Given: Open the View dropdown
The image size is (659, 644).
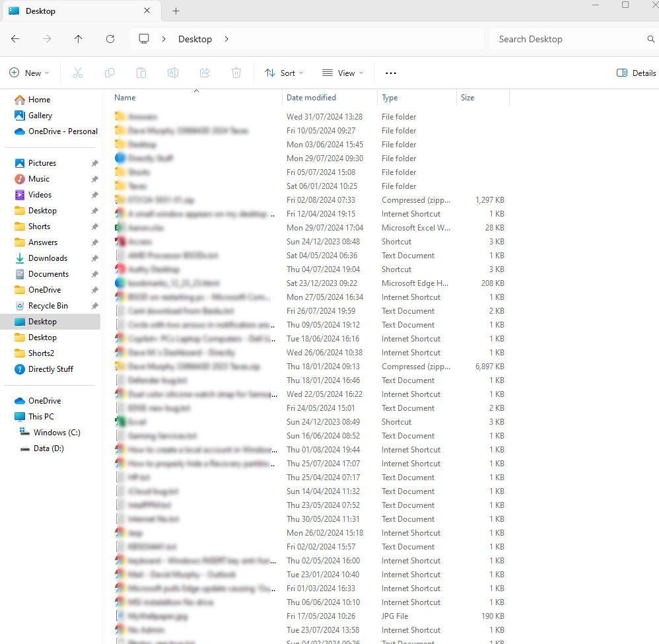Looking at the screenshot, I should coord(342,73).
